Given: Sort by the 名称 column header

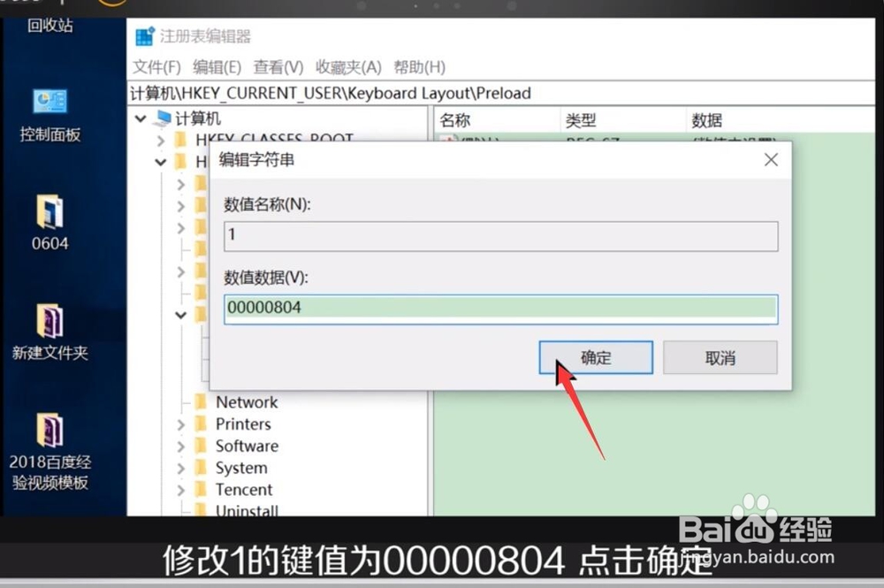Looking at the screenshot, I should tap(455, 120).
